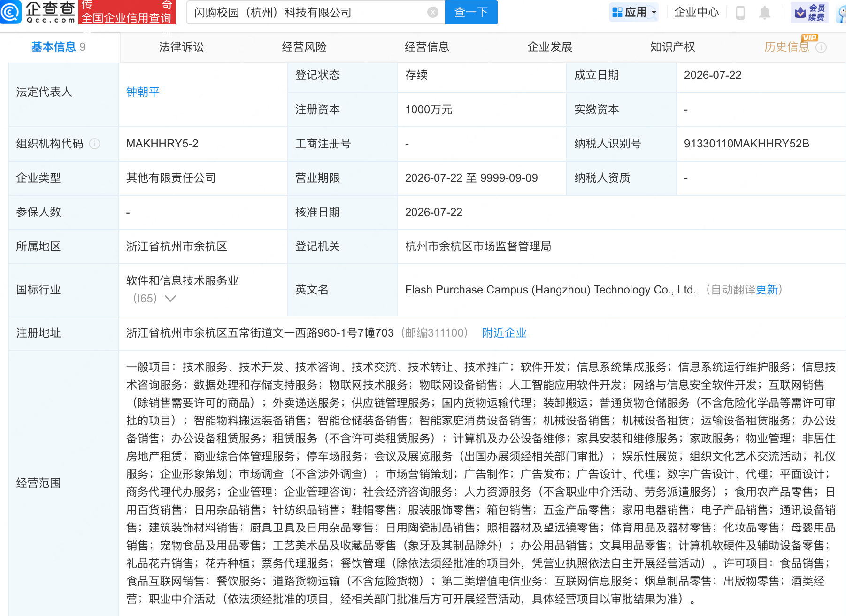Select the 存续 registration status value

click(416, 75)
